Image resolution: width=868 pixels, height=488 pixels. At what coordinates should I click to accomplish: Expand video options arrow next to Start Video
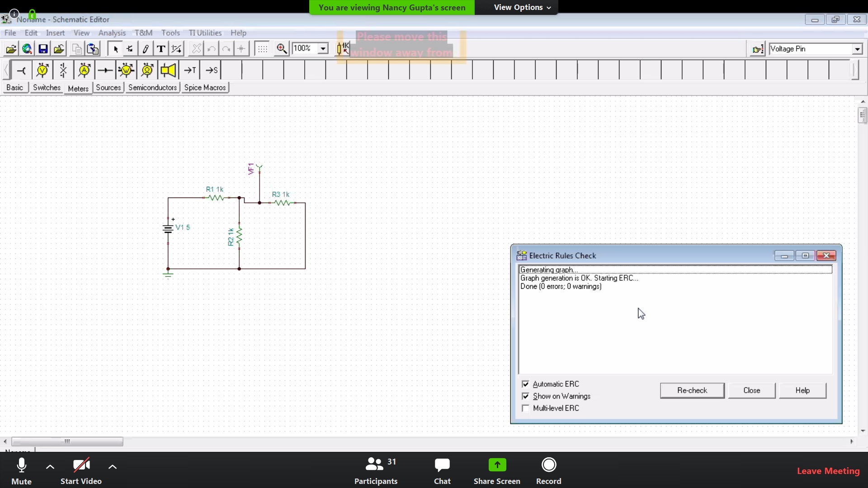113,467
